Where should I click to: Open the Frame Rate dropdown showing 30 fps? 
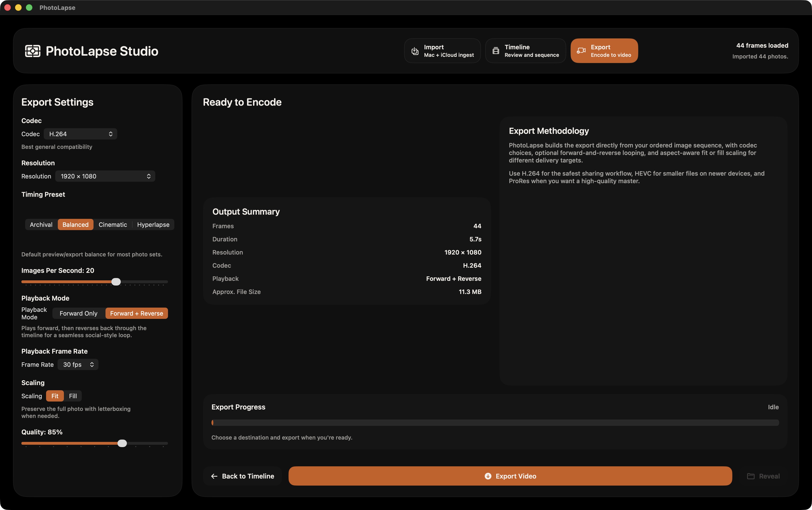click(x=78, y=364)
